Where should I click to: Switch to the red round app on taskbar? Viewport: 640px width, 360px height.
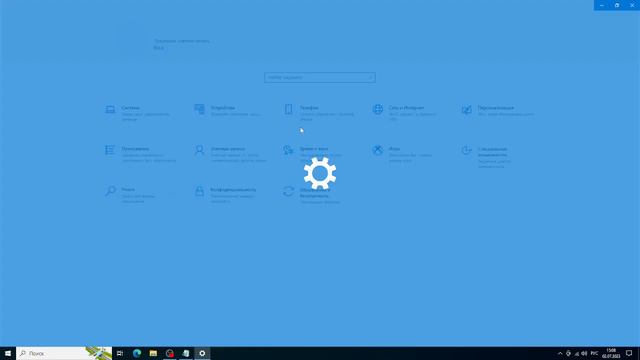click(170, 353)
